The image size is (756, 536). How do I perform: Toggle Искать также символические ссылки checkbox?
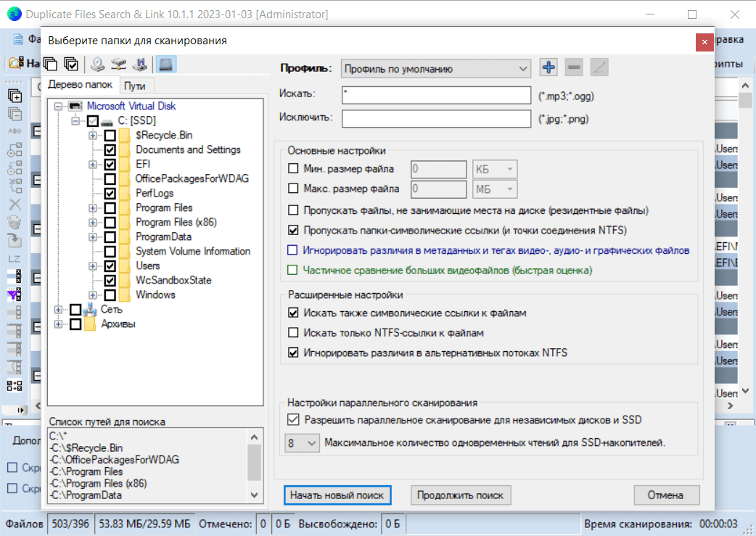293,313
